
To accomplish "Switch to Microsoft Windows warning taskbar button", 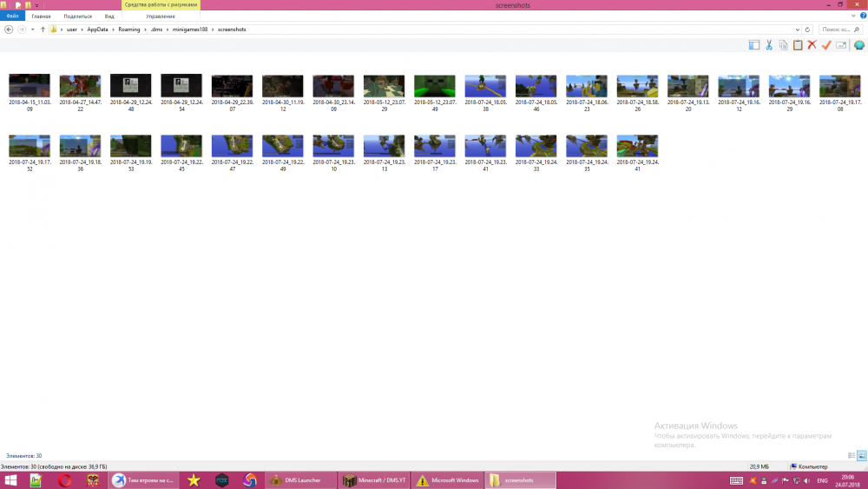I will click(448, 480).
